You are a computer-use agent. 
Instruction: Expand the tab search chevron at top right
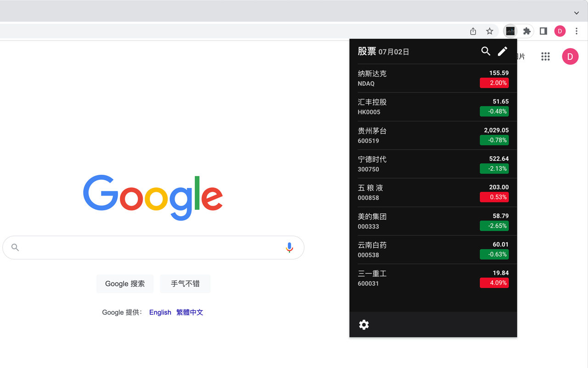click(577, 13)
